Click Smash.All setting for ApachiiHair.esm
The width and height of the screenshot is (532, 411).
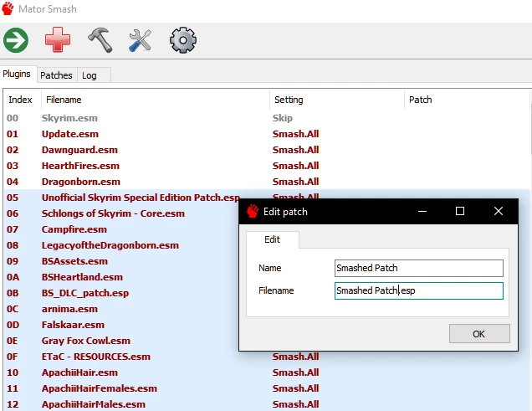pos(295,373)
